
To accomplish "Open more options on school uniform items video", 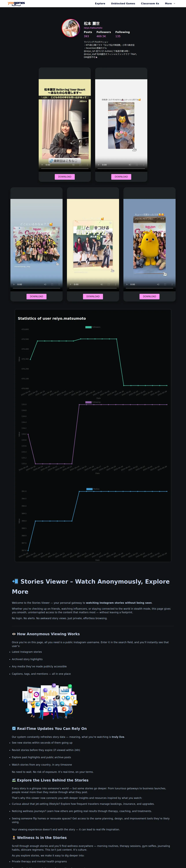I will [x=115, y=284].
